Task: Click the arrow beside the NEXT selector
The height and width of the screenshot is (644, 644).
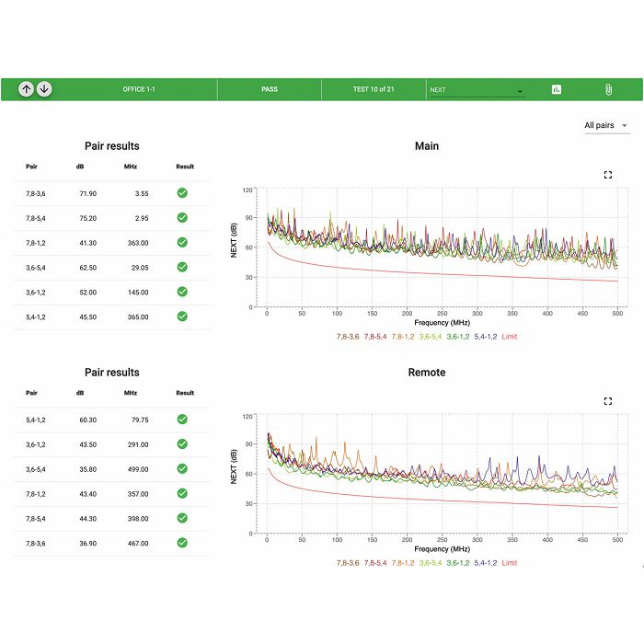Action: [520, 91]
